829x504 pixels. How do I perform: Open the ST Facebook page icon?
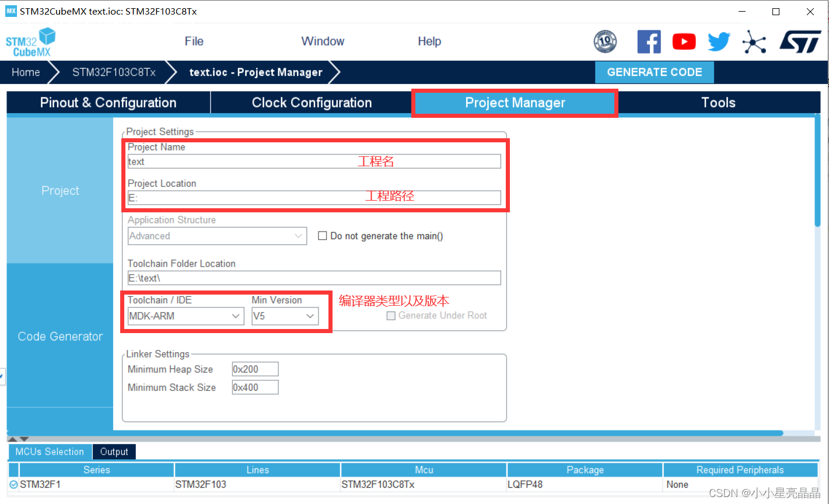pyautogui.click(x=649, y=41)
